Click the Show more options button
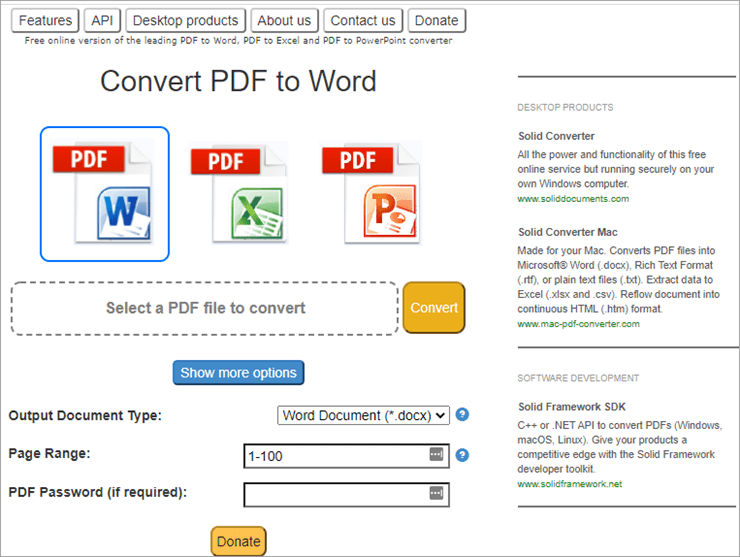740x557 pixels. click(x=238, y=373)
